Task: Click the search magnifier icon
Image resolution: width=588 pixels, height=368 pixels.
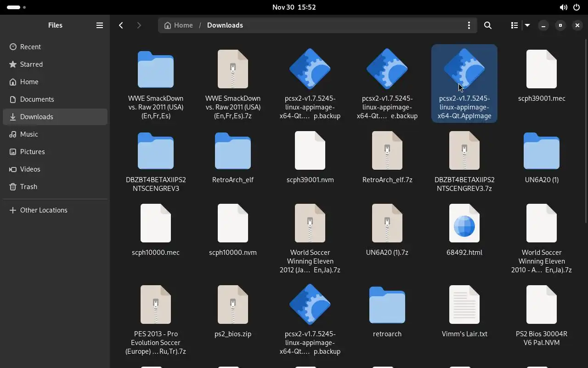Action: pyautogui.click(x=488, y=25)
